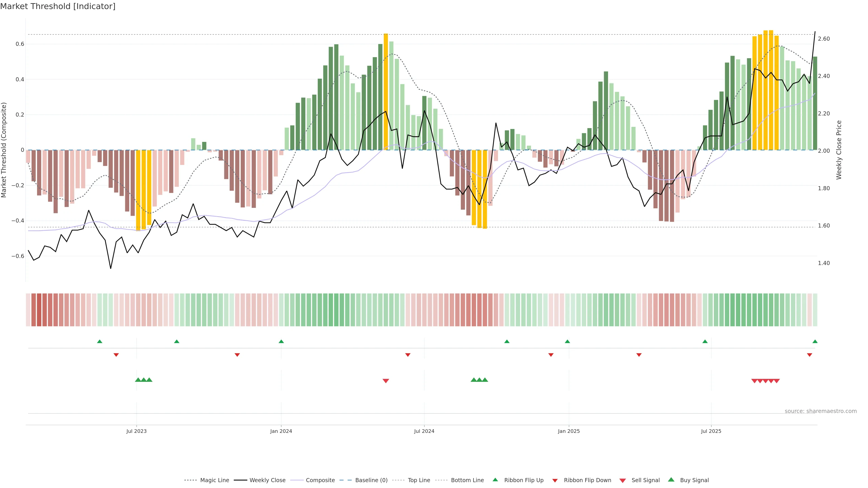This screenshot has height=488, width=868.
Task: Hide the Composite line via legend
Action: tap(320, 480)
